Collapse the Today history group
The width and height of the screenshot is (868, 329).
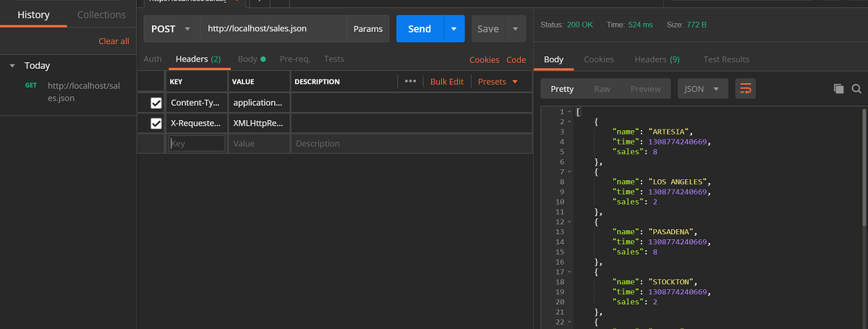pos(12,66)
